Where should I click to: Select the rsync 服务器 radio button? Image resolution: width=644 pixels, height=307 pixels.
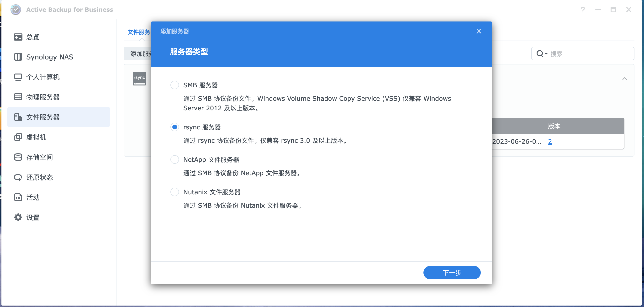(x=174, y=127)
